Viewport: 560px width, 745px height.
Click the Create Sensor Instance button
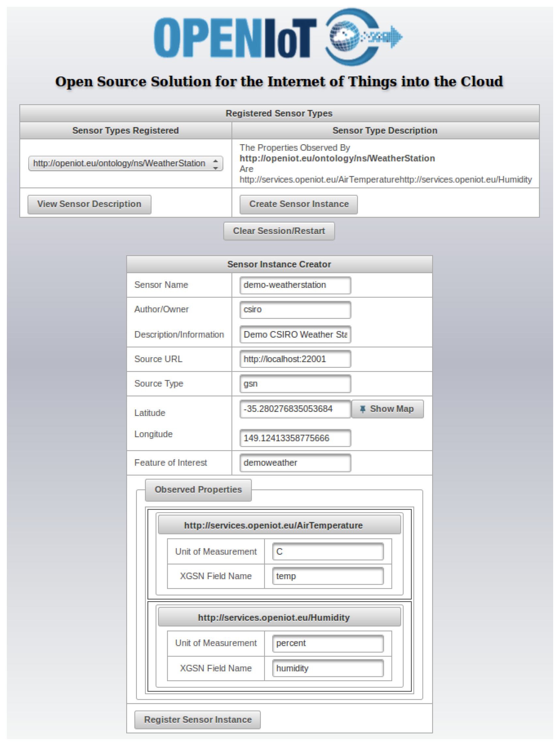pyautogui.click(x=298, y=204)
